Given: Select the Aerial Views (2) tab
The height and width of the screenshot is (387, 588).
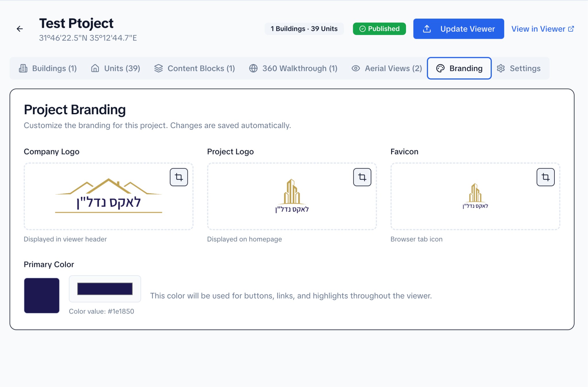Looking at the screenshot, I should pyautogui.click(x=387, y=68).
